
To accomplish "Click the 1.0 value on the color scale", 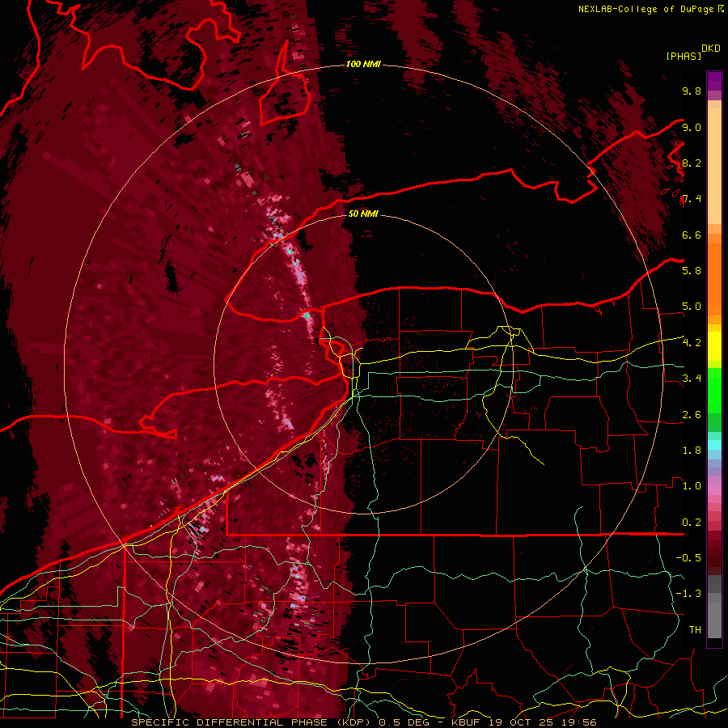I will (x=692, y=486).
